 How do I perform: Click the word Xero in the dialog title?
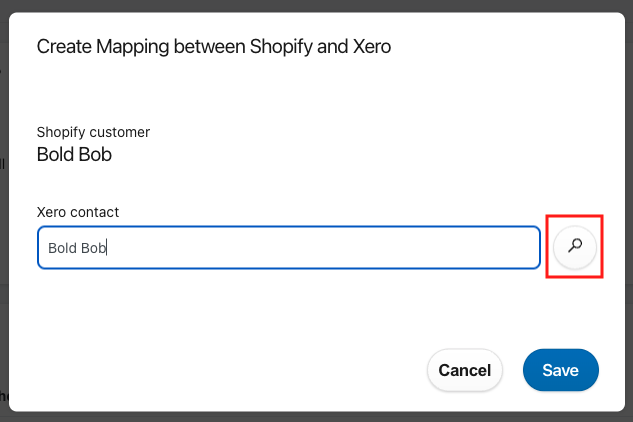[372, 46]
